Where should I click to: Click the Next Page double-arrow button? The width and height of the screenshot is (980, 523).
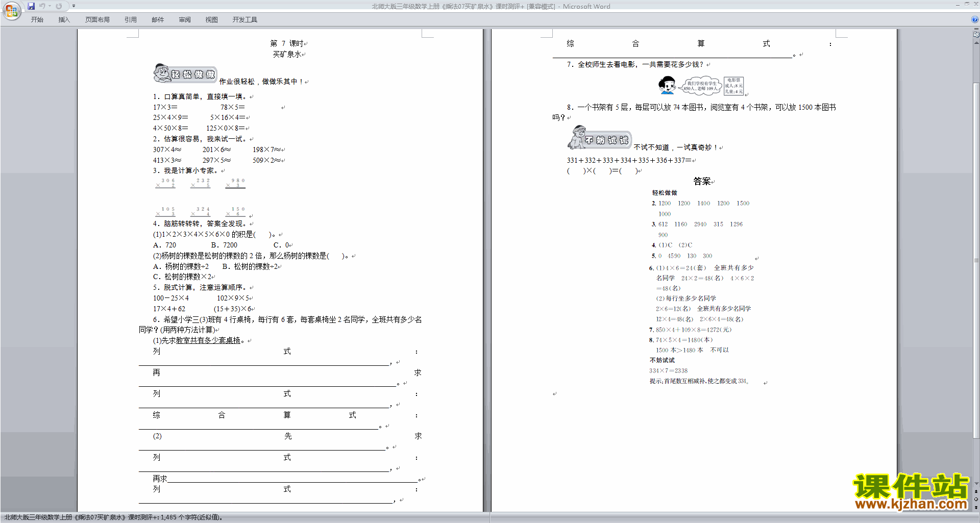point(976,507)
